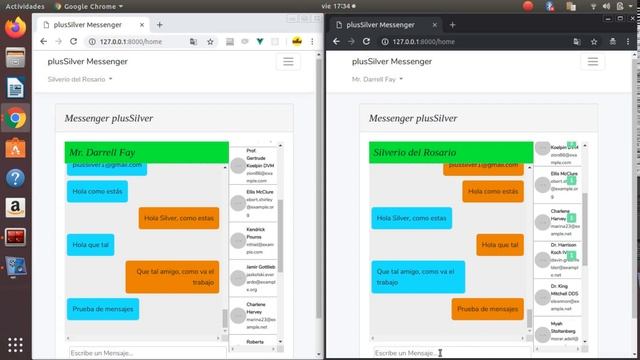Open new tab in right window
Screen dimensions: 640x360
(452, 25)
